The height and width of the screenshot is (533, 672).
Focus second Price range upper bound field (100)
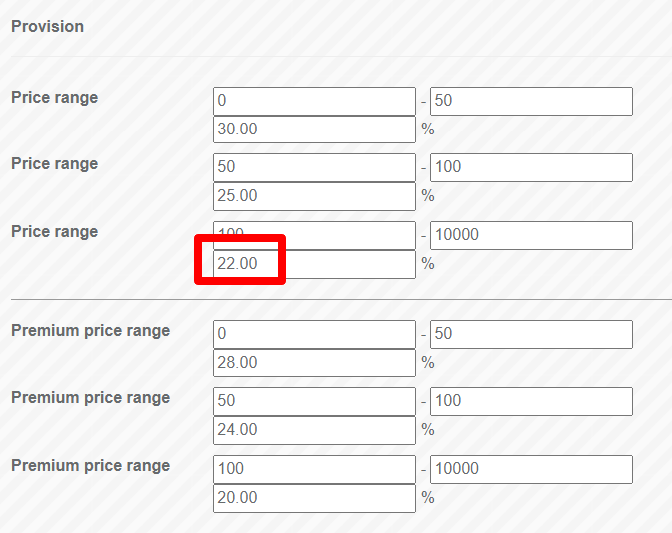531,167
